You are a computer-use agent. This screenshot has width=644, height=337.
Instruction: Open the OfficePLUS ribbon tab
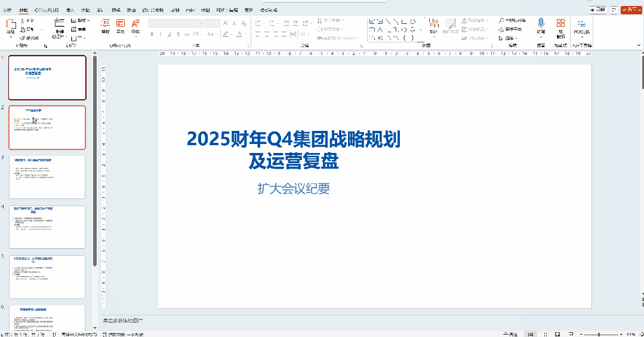(x=47, y=10)
